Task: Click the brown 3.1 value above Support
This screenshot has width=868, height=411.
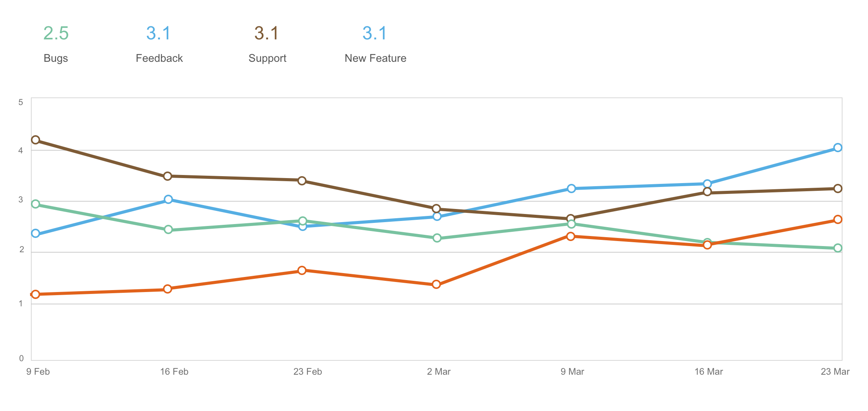Action: point(266,33)
